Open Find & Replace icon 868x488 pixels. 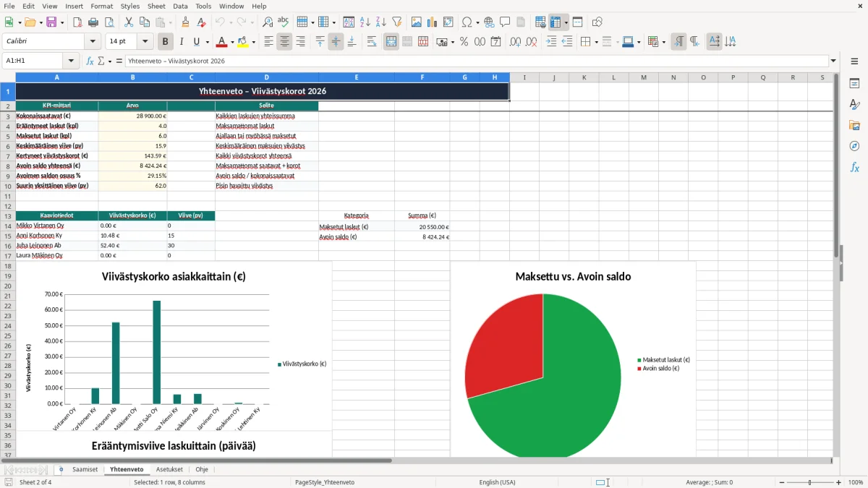pyautogui.click(x=268, y=22)
